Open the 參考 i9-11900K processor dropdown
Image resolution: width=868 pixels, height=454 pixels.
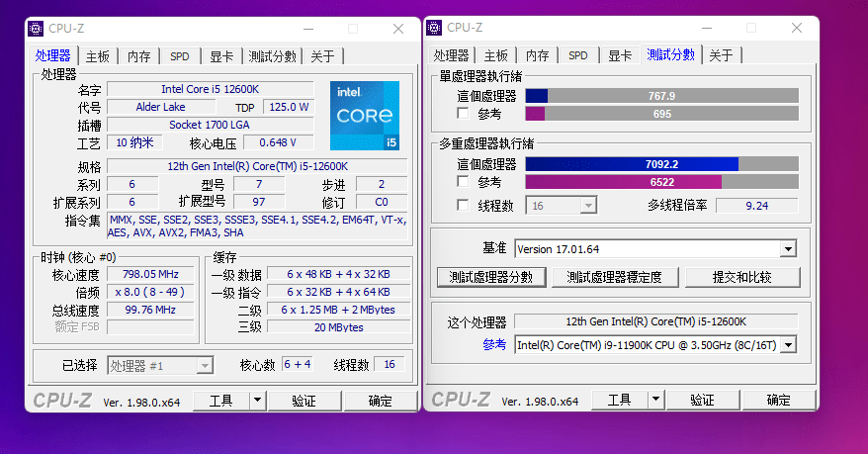pyautogui.click(x=788, y=345)
